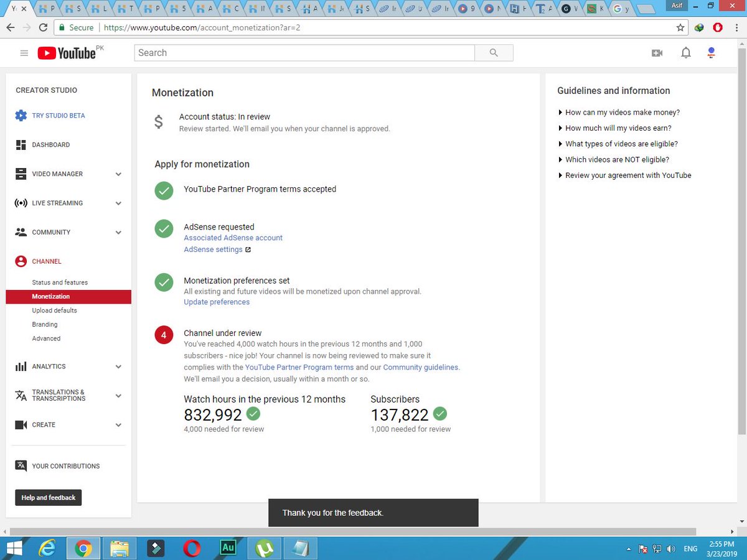The image size is (747, 560).
Task: Click the Help and feedback button
Action: pos(49,498)
